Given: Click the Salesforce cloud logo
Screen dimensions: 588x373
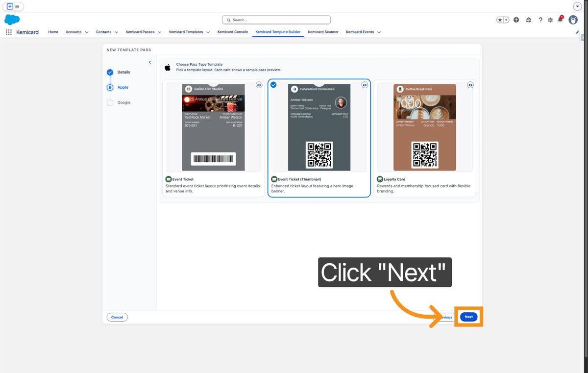Looking at the screenshot, I should 12,20.
